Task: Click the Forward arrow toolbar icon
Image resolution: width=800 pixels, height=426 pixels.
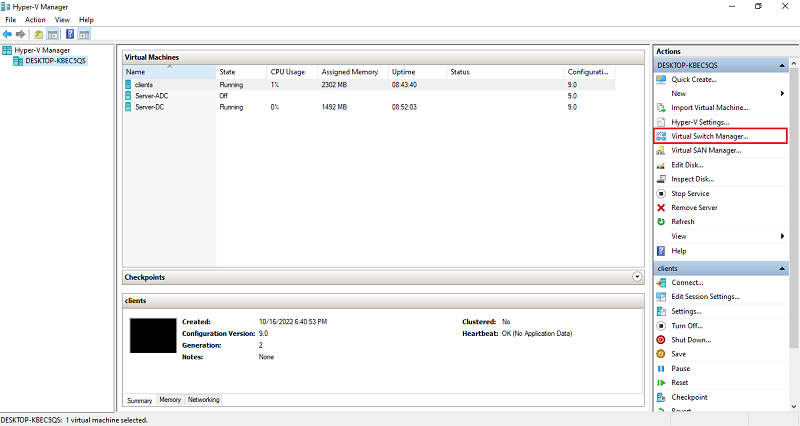Action: click(20, 34)
